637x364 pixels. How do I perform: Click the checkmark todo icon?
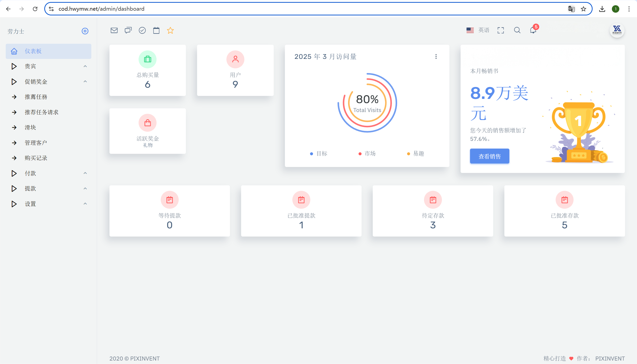[x=142, y=31]
